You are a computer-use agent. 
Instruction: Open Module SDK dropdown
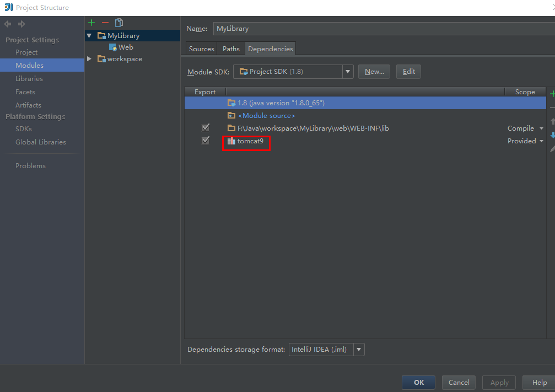pos(348,72)
